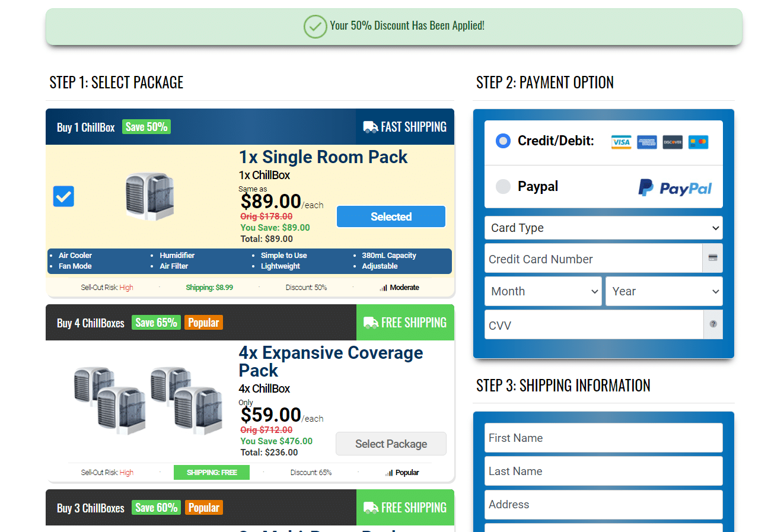Click the $59.00 price text
This screenshot has height=532, width=768.
271,415
